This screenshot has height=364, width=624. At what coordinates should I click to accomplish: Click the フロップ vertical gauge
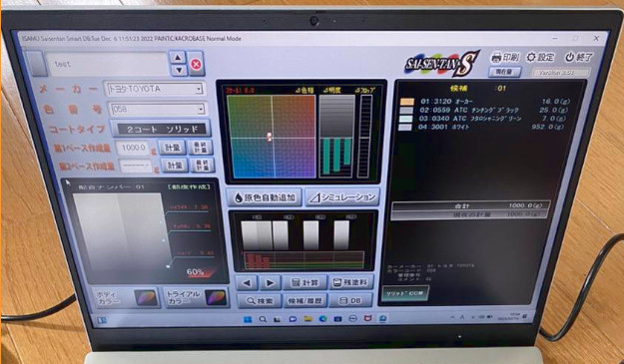[x=364, y=136]
